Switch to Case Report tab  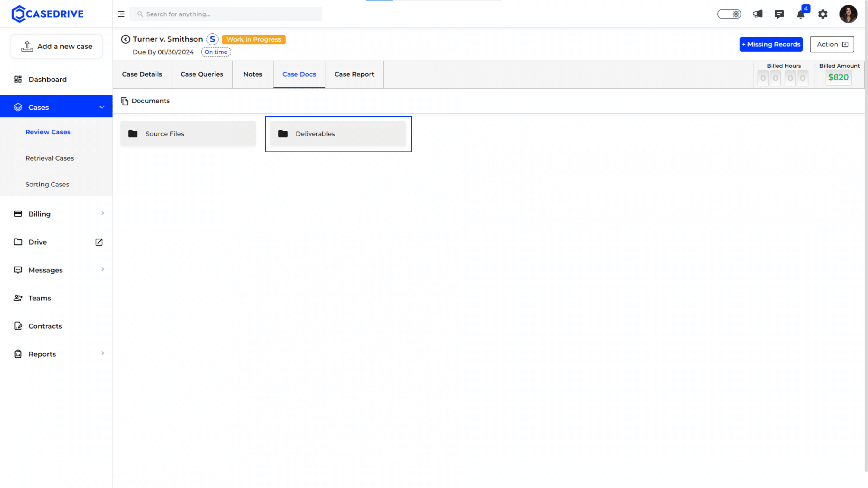(x=354, y=74)
